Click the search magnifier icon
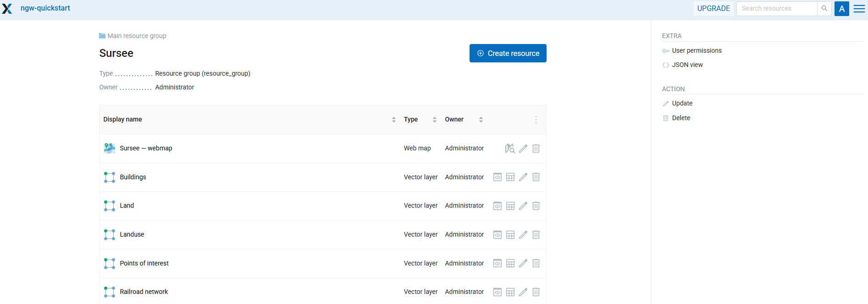The width and height of the screenshot is (868, 304). point(824,9)
